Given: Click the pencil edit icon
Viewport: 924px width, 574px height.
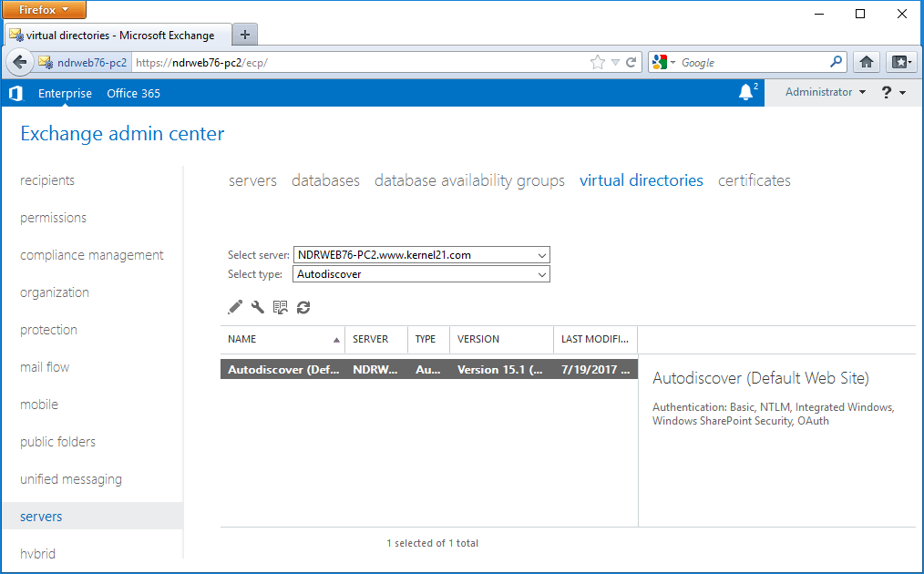Looking at the screenshot, I should 235,307.
